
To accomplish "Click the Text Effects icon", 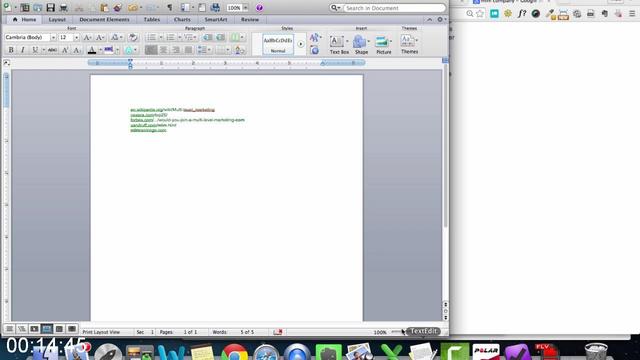I will point(129,50).
